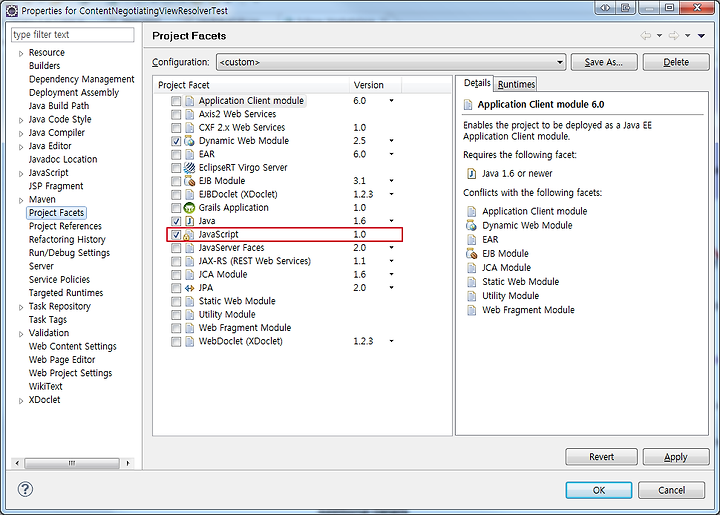Switch to the Runtimes tab

pyautogui.click(x=516, y=84)
